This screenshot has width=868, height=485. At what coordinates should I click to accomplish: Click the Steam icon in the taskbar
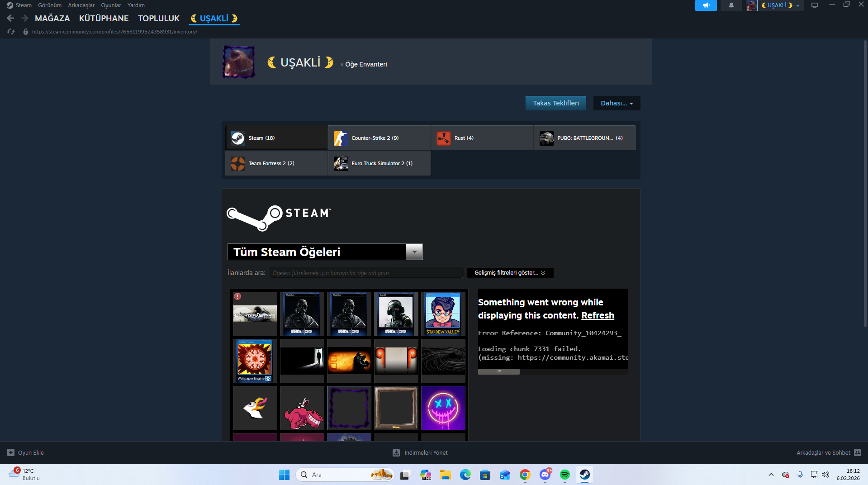(x=584, y=475)
